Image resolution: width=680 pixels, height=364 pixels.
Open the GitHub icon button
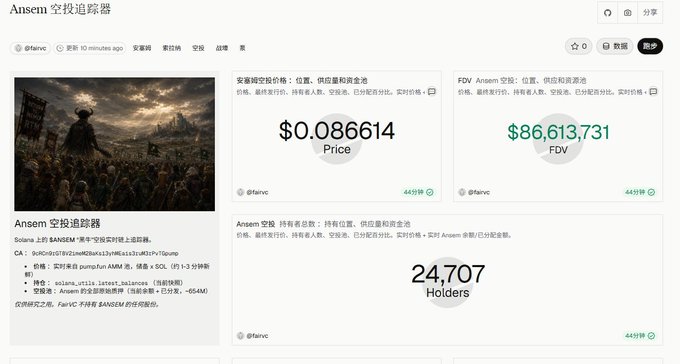point(608,13)
